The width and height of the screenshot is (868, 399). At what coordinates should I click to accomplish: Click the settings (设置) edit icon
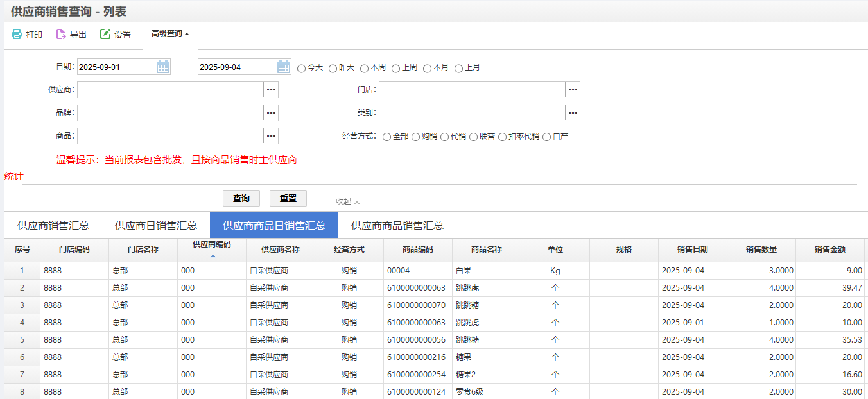click(105, 35)
